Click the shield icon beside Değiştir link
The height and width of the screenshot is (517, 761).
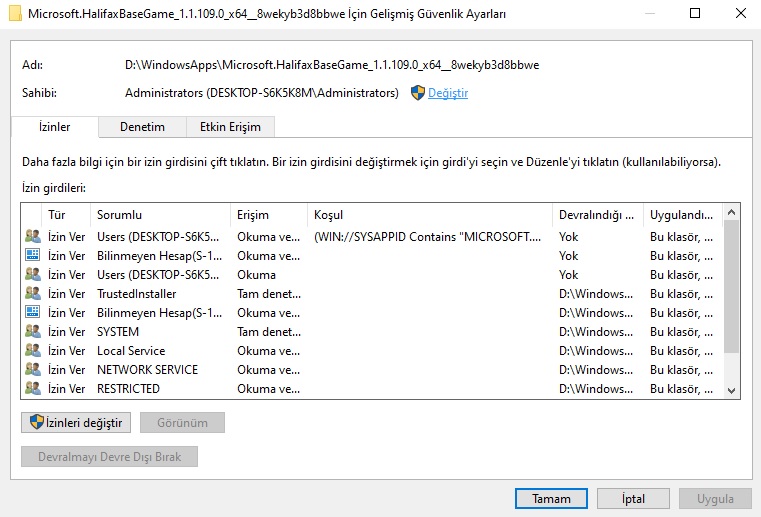(417, 93)
